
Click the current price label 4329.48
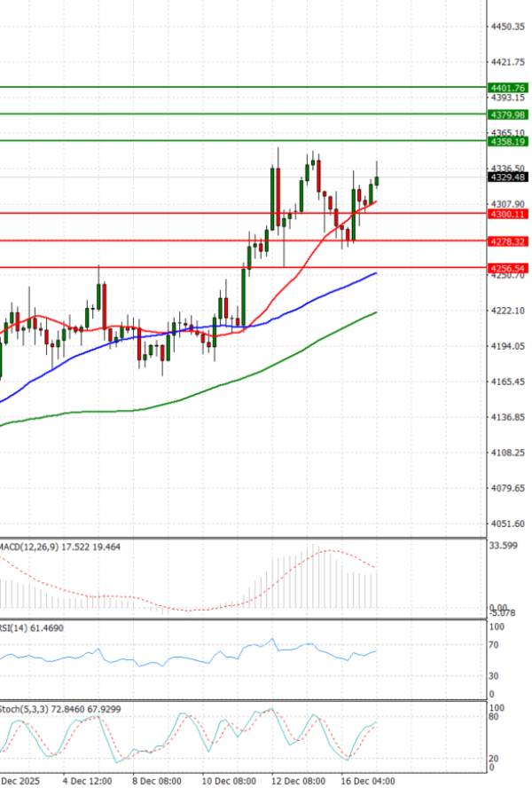(508, 177)
